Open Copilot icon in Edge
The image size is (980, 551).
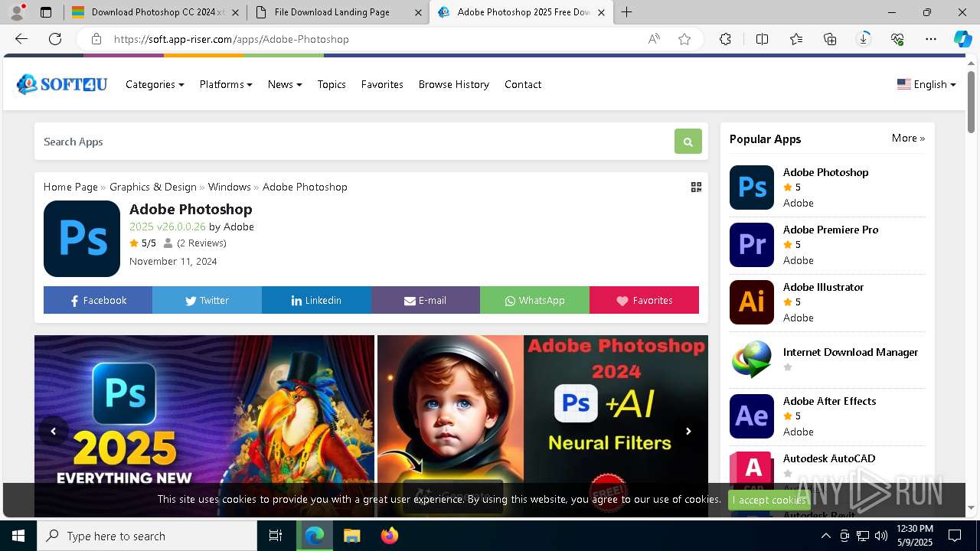pyautogui.click(x=962, y=39)
